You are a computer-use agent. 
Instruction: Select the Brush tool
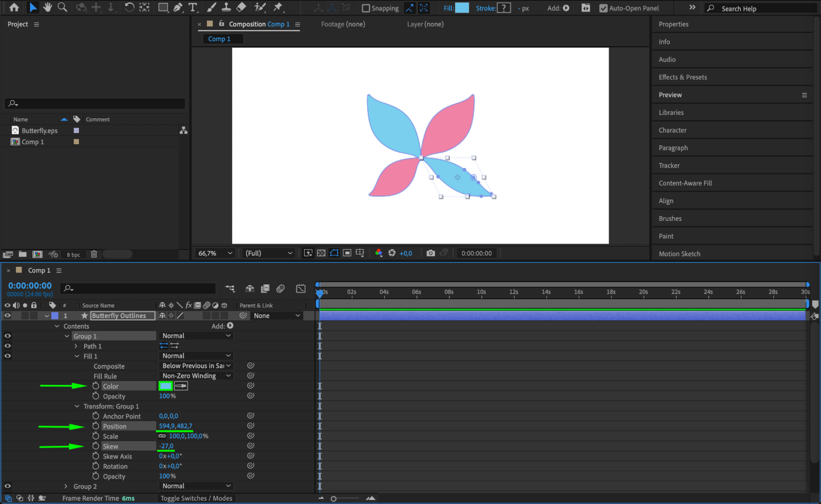[x=211, y=7]
